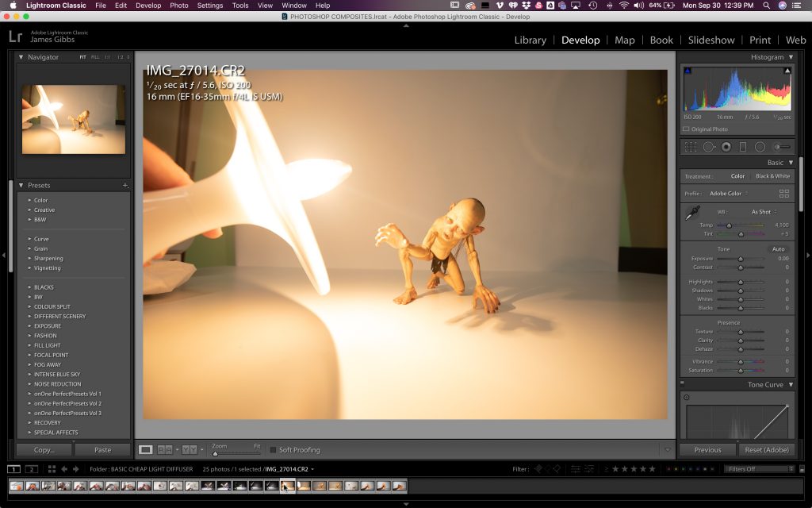Select the Crop Overlay tool

coord(691,147)
